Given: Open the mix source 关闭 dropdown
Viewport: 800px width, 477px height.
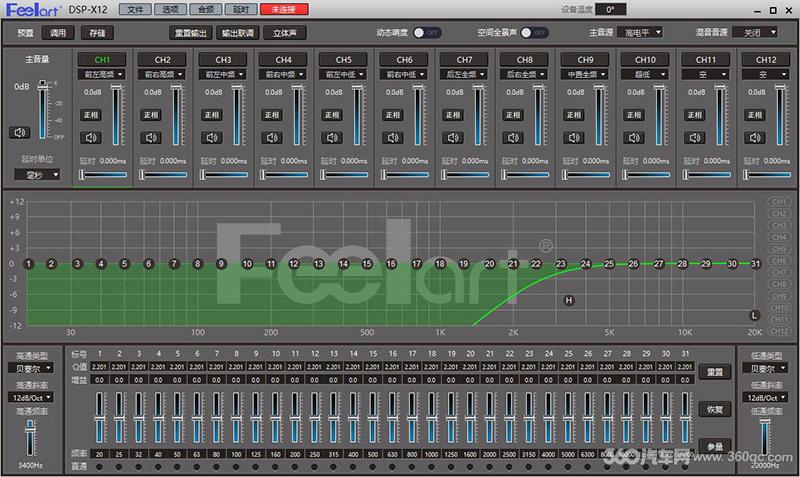Looking at the screenshot, I should (x=755, y=33).
